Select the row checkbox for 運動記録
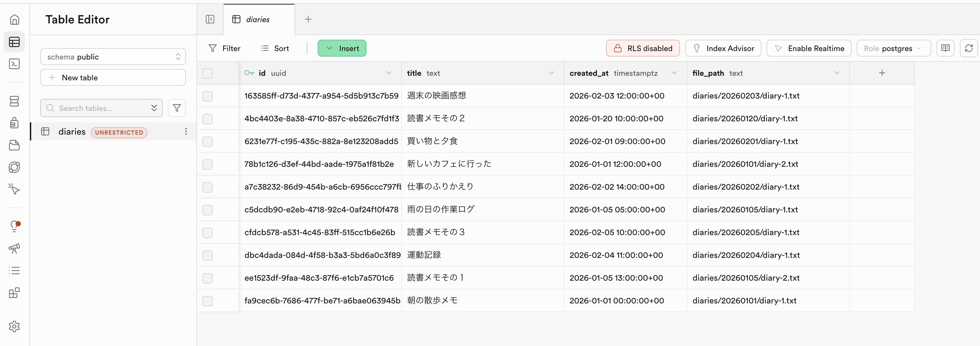Screen dimensions: 980x346 click(207, 255)
